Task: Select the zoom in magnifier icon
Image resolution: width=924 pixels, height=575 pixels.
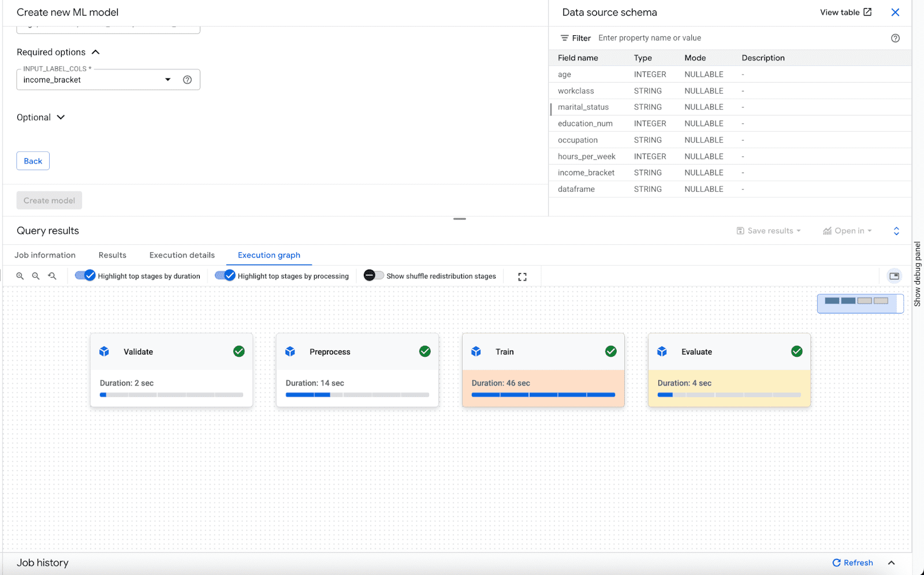Action: [x=20, y=276]
